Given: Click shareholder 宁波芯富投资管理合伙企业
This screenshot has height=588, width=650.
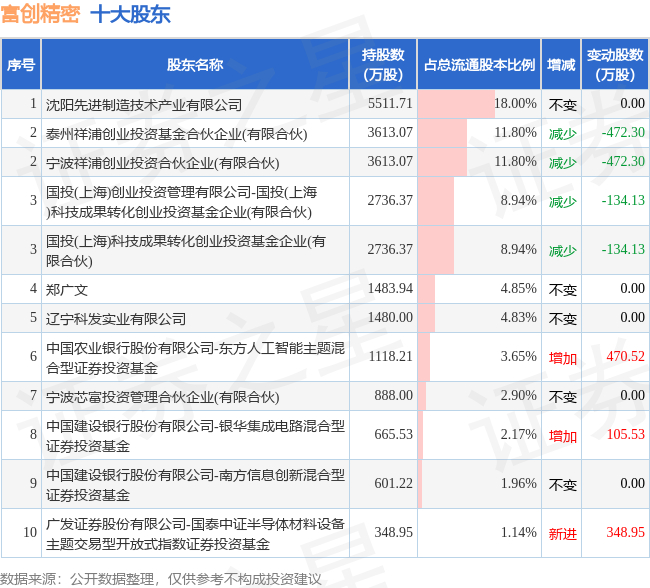Looking at the screenshot, I should click(x=162, y=396).
